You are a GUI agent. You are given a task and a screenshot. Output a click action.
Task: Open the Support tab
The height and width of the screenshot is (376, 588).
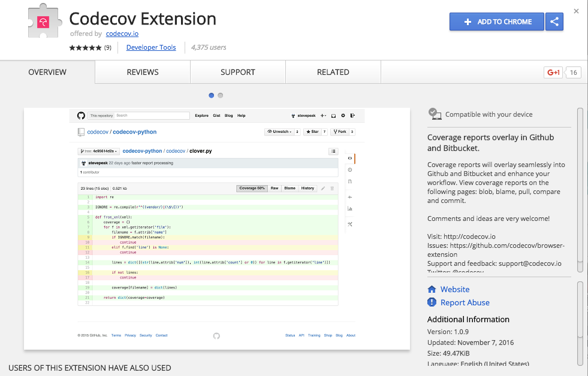coord(238,72)
